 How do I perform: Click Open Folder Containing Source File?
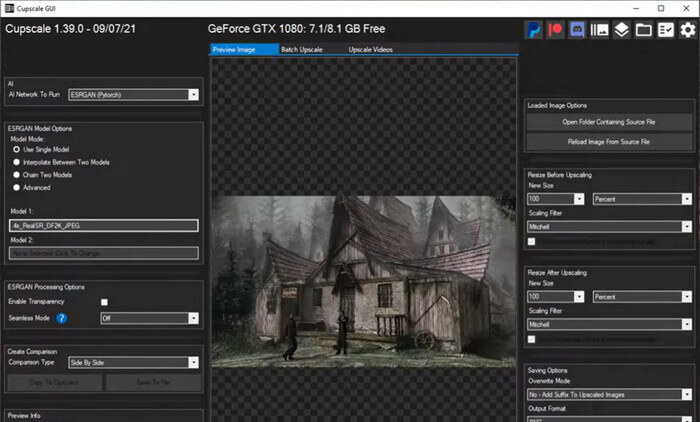point(608,122)
